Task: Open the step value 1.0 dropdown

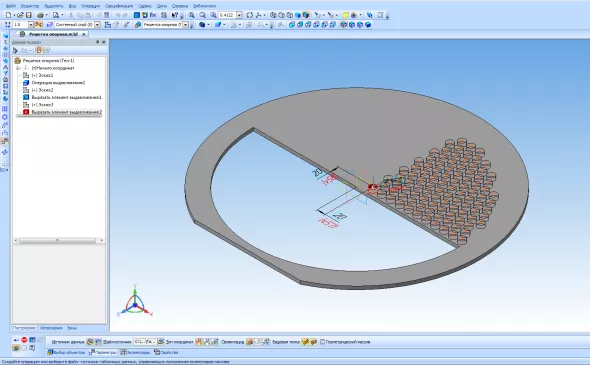Action: coord(31,24)
